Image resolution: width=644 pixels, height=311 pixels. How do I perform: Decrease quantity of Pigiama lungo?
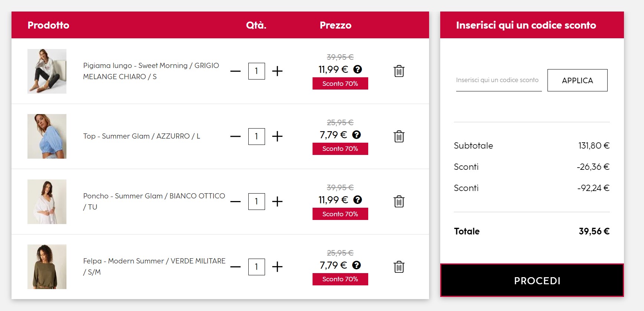tap(235, 71)
